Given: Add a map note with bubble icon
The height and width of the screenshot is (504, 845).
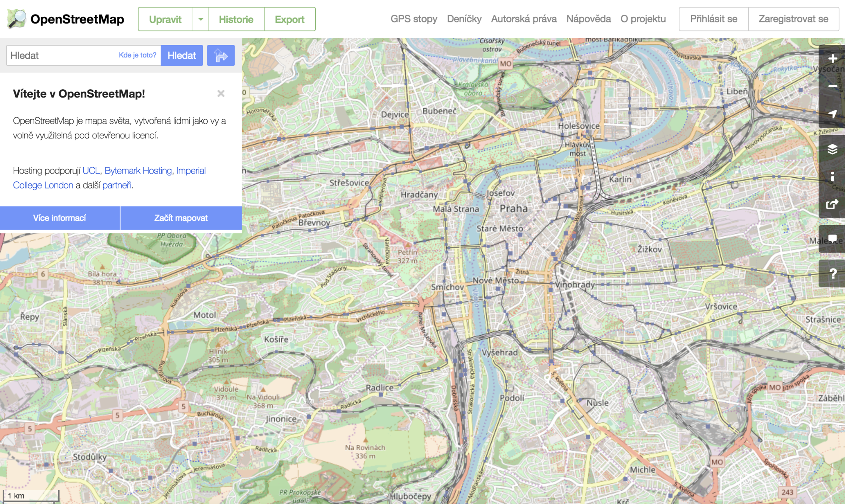Looking at the screenshot, I should tap(832, 239).
